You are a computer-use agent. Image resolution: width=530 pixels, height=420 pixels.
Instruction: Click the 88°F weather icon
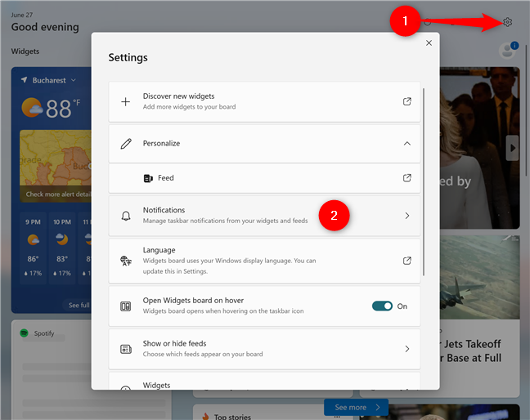pyautogui.click(x=32, y=108)
